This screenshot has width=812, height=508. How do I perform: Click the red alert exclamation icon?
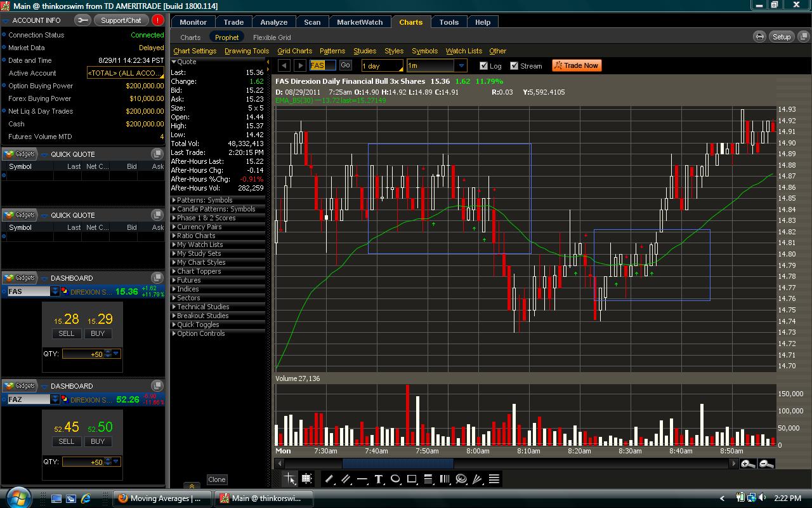pyautogui.click(x=157, y=20)
